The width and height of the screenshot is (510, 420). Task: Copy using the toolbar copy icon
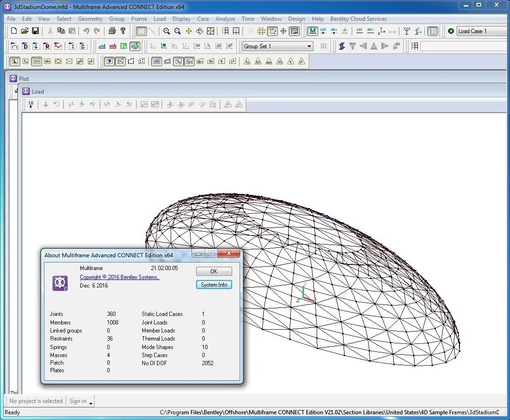coord(61,31)
